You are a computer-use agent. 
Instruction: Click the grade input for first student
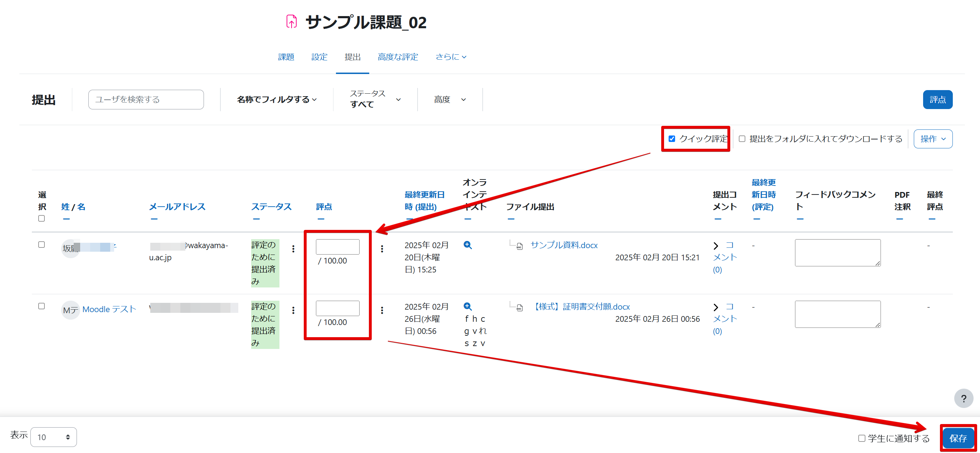point(337,247)
